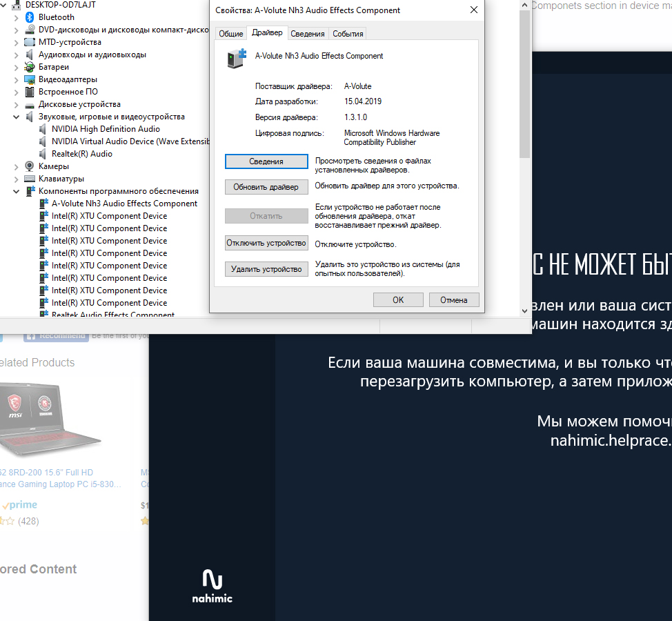
Task: Click the A-Volute driver provider value
Action: click(357, 86)
